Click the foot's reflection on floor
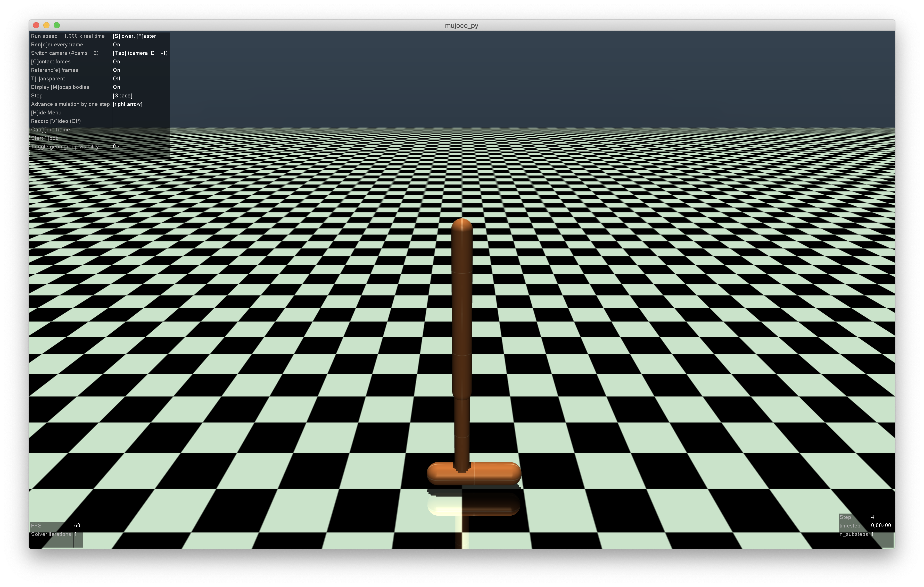 [474, 504]
